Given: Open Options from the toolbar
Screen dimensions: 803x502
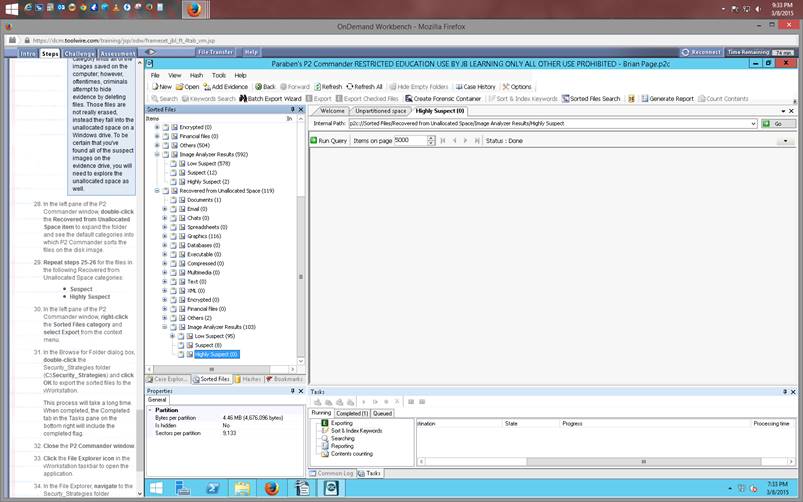Looking at the screenshot, I should 517,87.
